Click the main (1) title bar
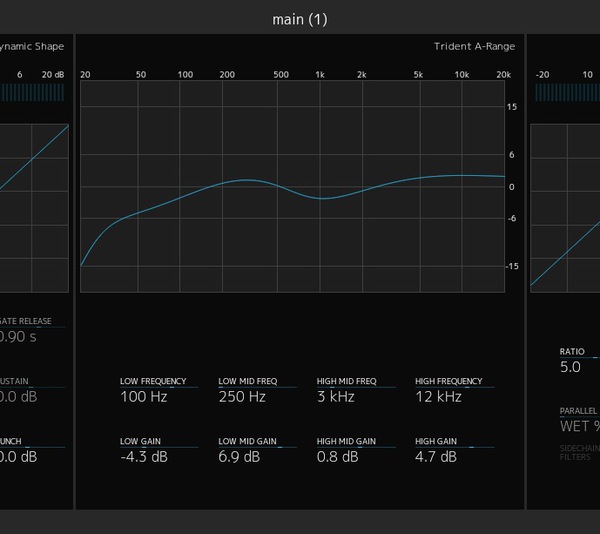 tap(300, 19)
